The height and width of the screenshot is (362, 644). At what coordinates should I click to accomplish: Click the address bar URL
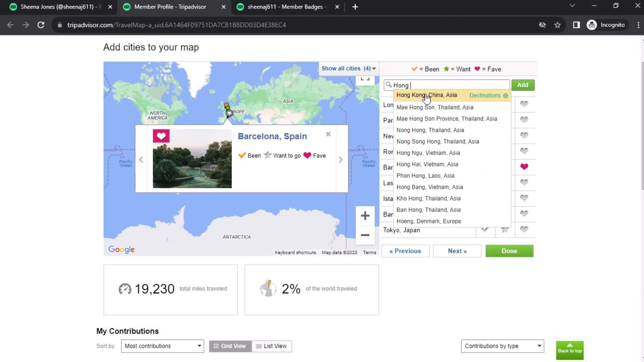tap(176, 25)
